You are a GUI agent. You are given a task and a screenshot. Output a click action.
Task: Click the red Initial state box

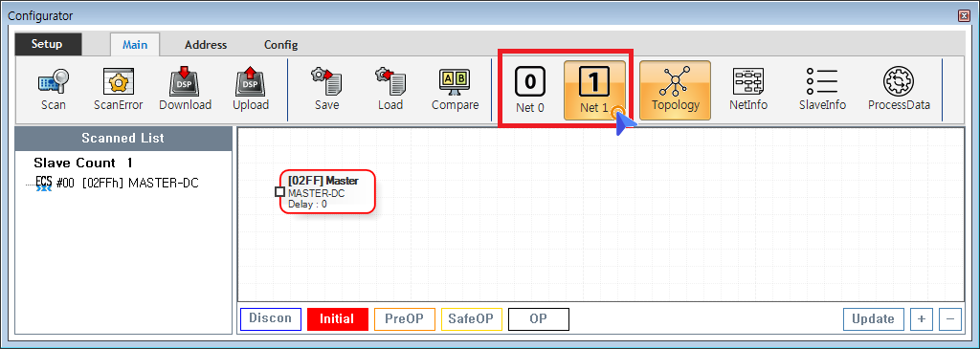(337, 319)
